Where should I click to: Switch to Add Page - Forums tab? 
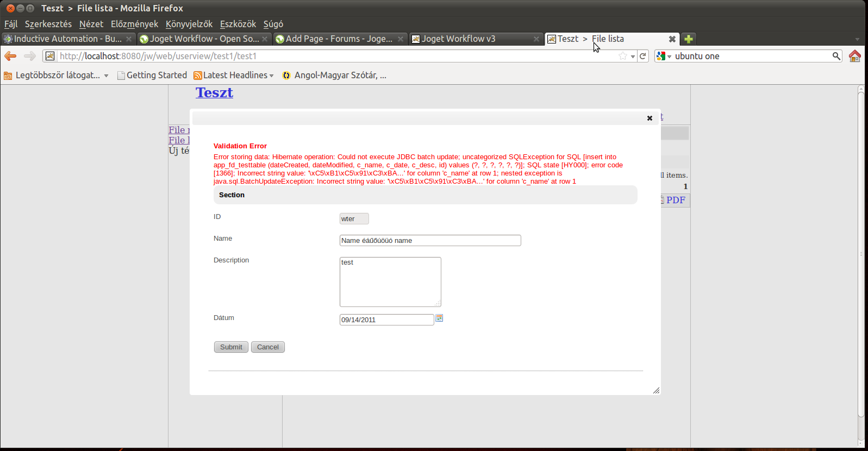coord(340,39)
